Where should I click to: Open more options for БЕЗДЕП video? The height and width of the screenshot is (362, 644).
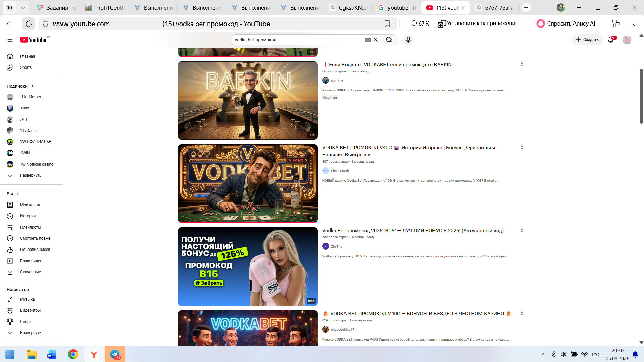coord(522,313)
